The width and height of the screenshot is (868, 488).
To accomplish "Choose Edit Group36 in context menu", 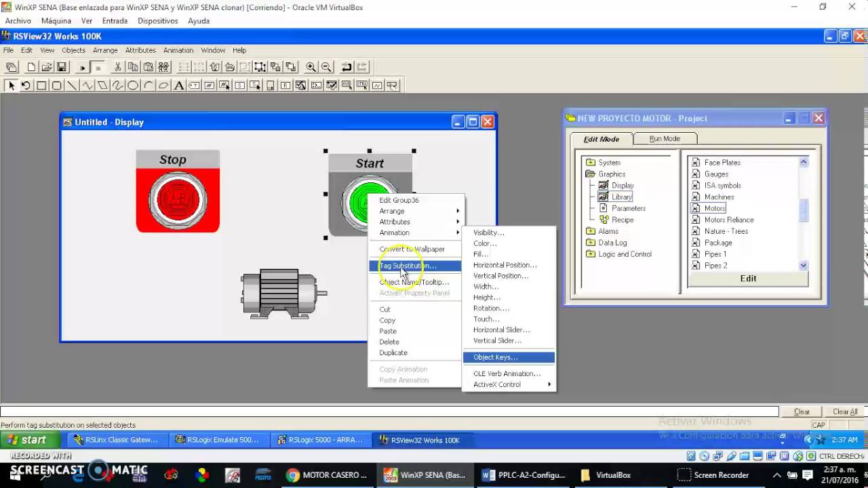I will coord(415,200).
